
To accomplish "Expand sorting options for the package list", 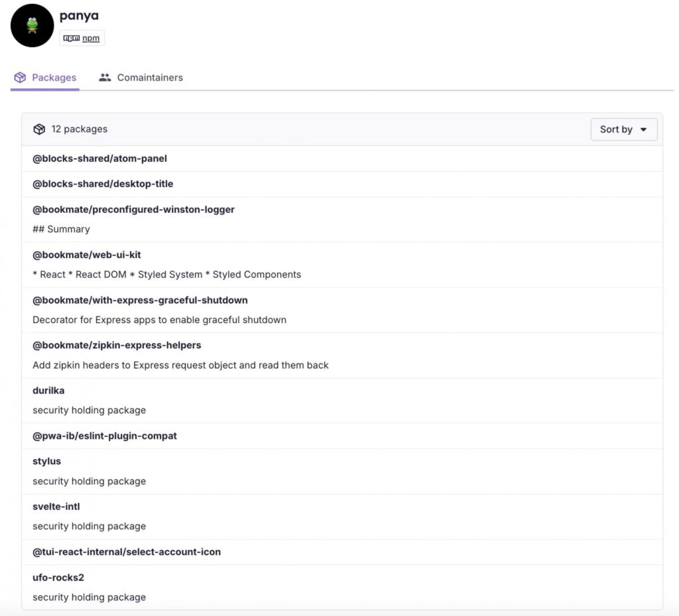I will tap(623, 129).
